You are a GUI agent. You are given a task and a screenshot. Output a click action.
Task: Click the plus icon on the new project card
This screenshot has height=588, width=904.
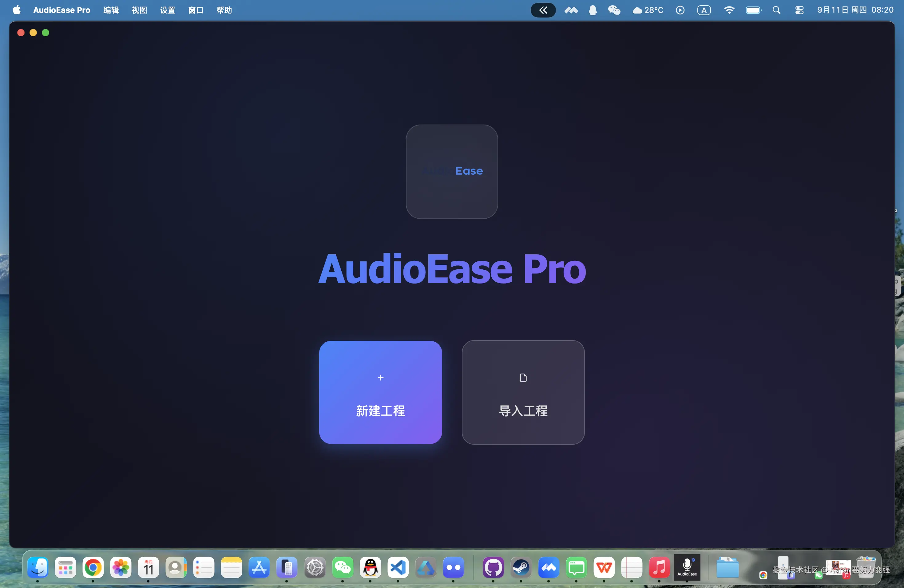coord(381,378)
